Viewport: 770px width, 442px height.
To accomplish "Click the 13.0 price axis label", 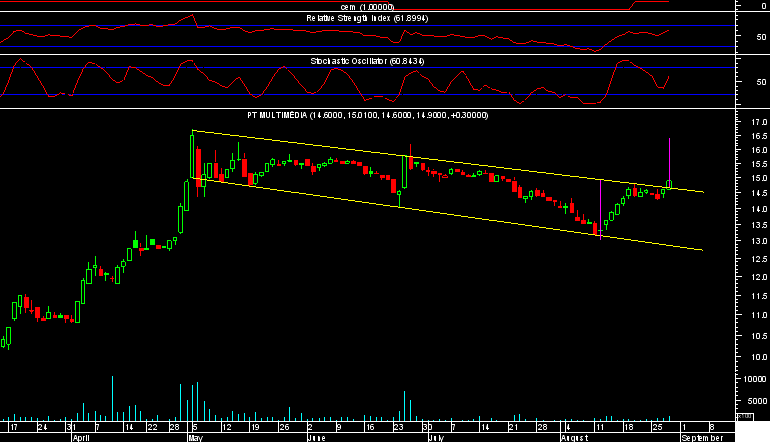I will pos(759,241).
